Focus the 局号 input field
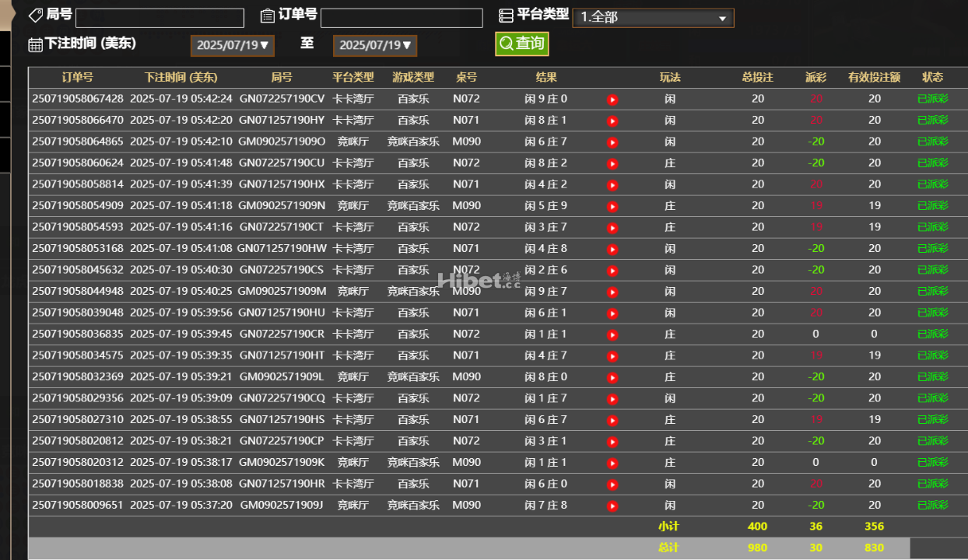The width and height of the screenshot is (968, 560). pyautogui.click(x=160, y=18)
